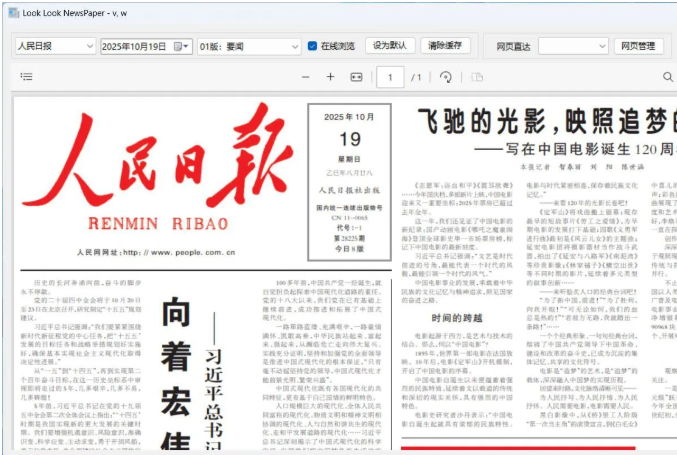Click the 清除缓存 button

[x=445, y=45]
